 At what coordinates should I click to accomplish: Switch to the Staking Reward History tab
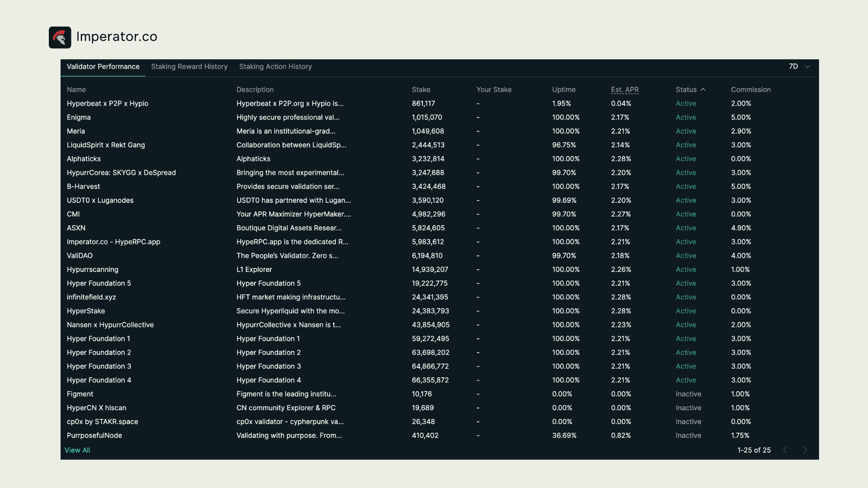189,66
